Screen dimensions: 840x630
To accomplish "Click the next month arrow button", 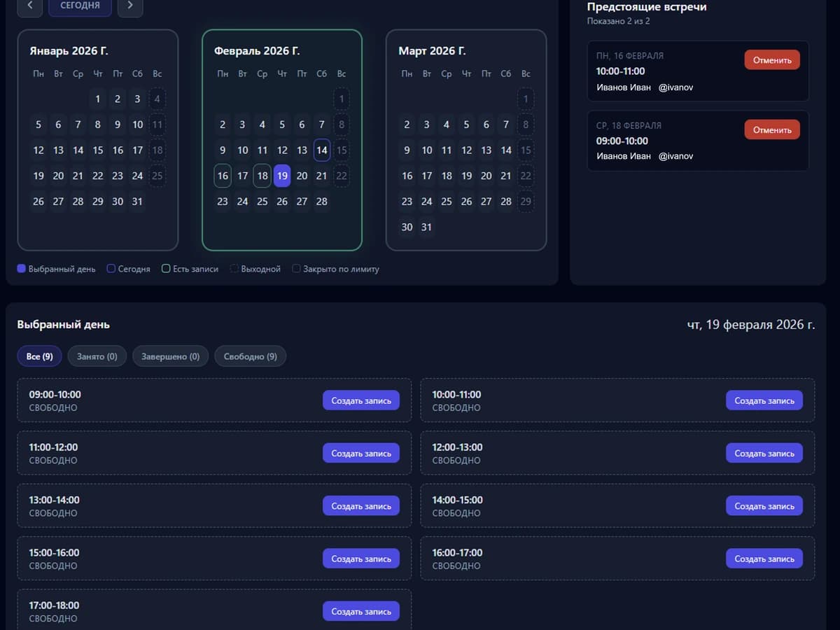I will point(130,6).
